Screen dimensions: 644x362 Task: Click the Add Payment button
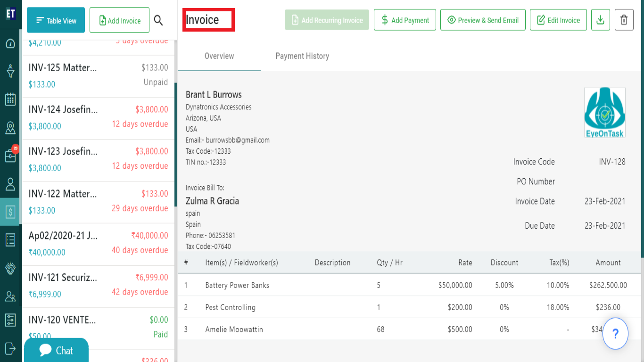click(x=405, y=20)
